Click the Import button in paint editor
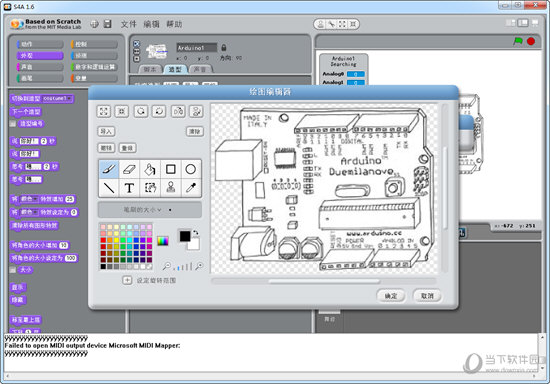550x384 pixels. [106, 132]
